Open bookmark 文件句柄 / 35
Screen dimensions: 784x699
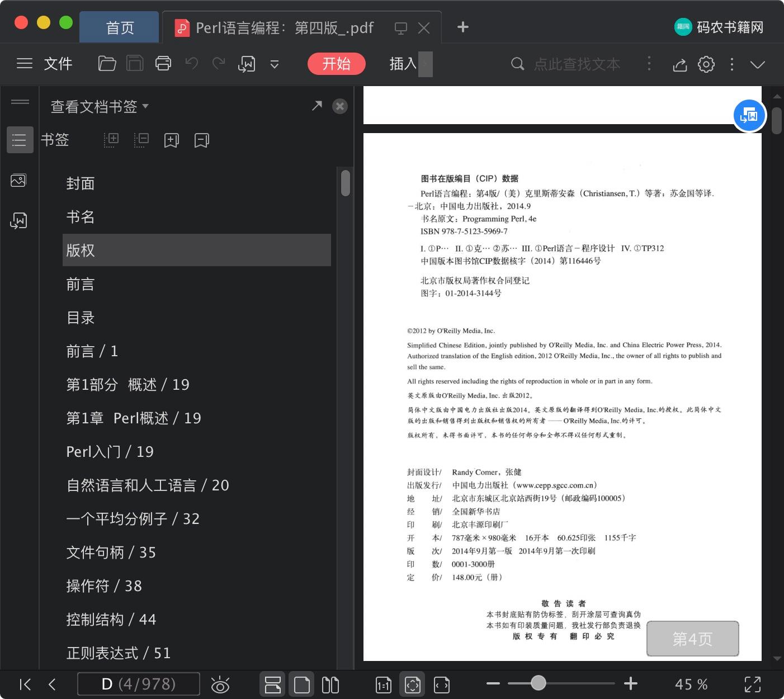(x=196, y=552)
